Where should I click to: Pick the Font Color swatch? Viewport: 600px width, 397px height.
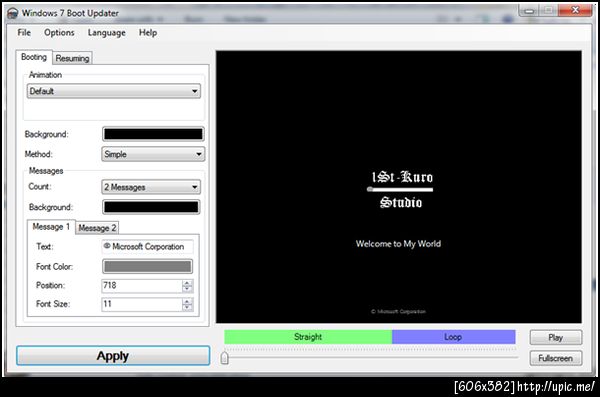click(x=147, y=266)
